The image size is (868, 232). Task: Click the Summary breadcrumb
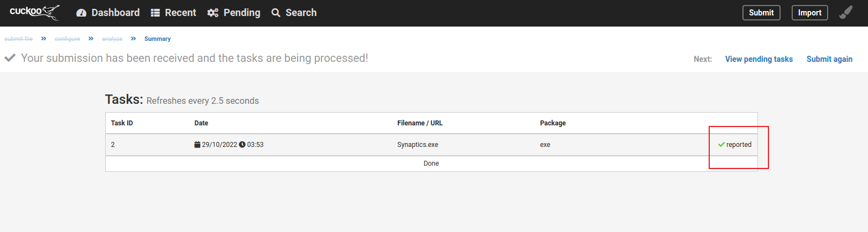(158, 39)
